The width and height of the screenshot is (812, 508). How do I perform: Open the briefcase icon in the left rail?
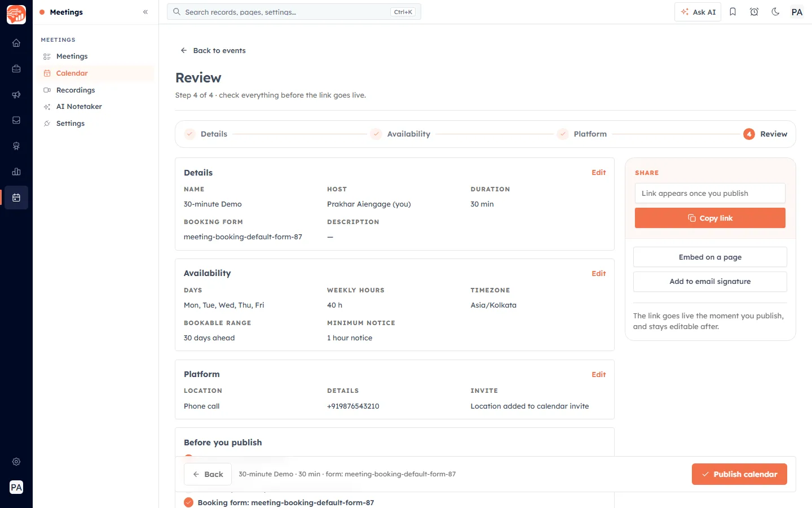pyautogui.click(x=16, y=69)
